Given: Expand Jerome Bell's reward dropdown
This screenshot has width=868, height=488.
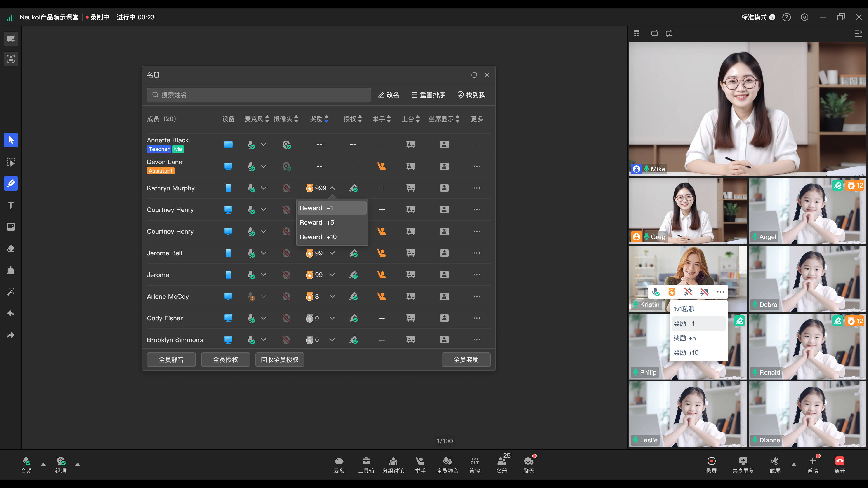Looking at the screenshot, I should (x=332, y=253).
